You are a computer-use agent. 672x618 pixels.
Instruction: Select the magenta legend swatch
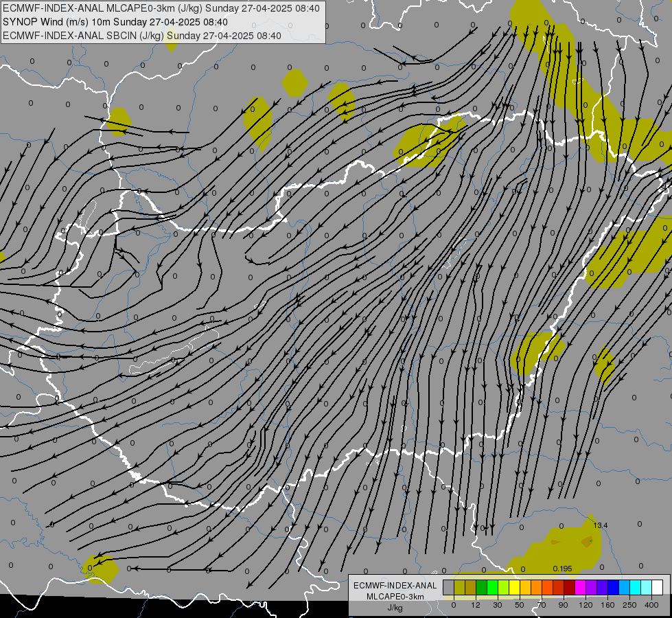tap(581, 587)
